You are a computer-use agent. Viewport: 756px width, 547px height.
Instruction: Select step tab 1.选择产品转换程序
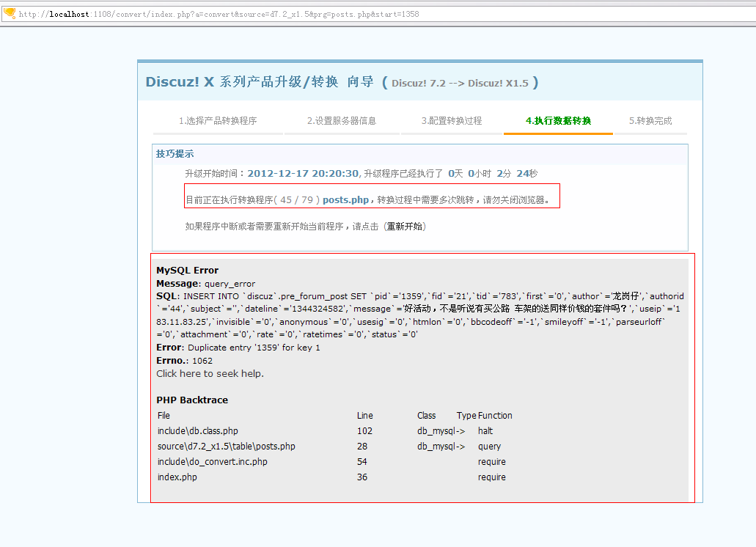point(218,121)
